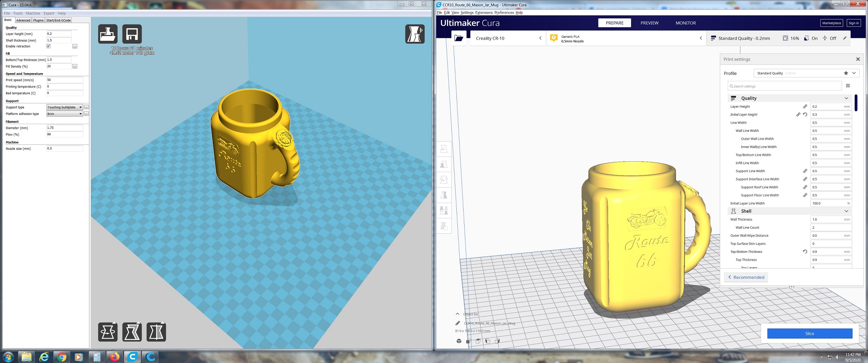Open Expert menu in Cura 15.04.6
Image resolution: width=868 pixels, height=363 pixels.
point(49,13)
